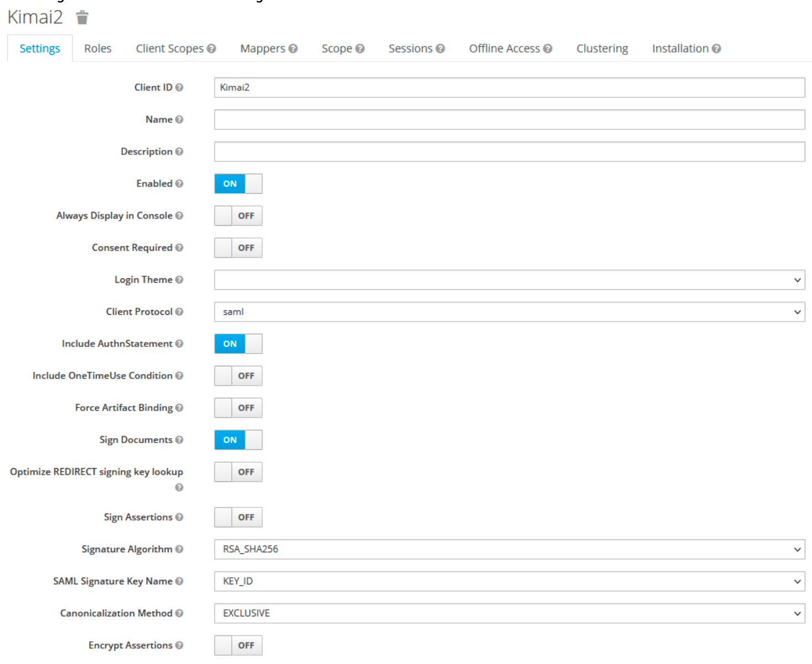
Task: Show help tooltip for Signature Algorithm
Action: [x=179, y=549]
